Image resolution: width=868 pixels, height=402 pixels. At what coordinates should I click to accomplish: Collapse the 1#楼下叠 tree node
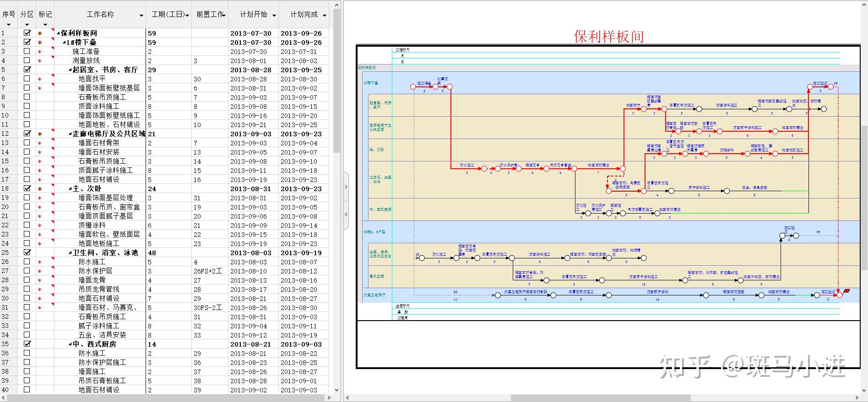[64, 43]
